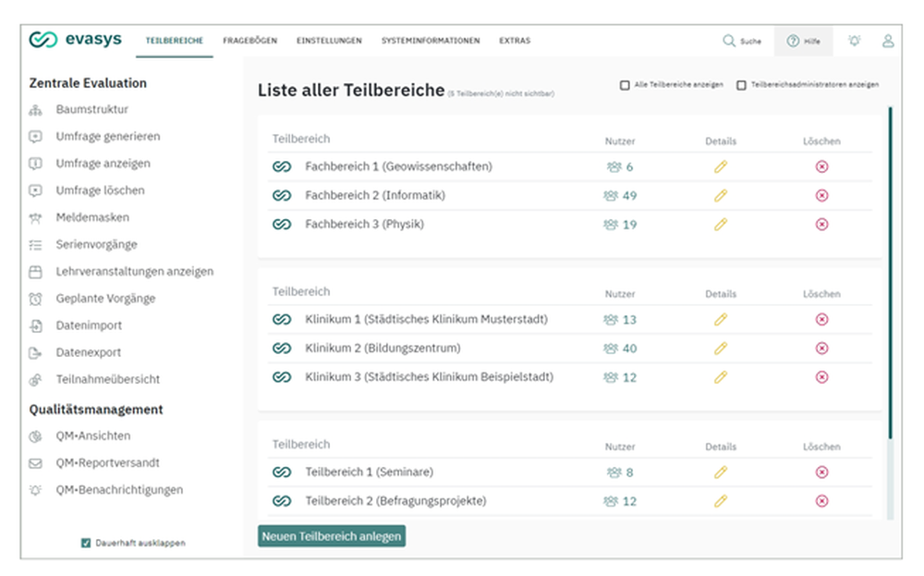
Task: Delete Klinikum 2 (Bildungszentrum)
Action: (x=821, y=349)
